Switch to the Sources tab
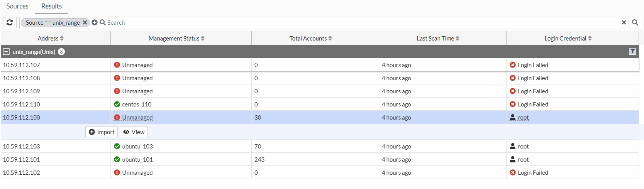This screenshot has height=189, width=644. [x=17, y=6]
